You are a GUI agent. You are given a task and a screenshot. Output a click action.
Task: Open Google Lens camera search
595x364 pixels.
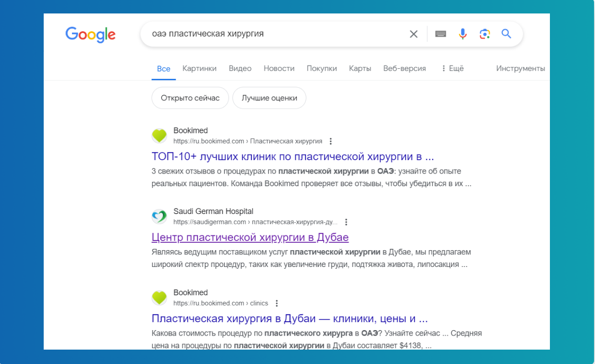pos(485,33)
